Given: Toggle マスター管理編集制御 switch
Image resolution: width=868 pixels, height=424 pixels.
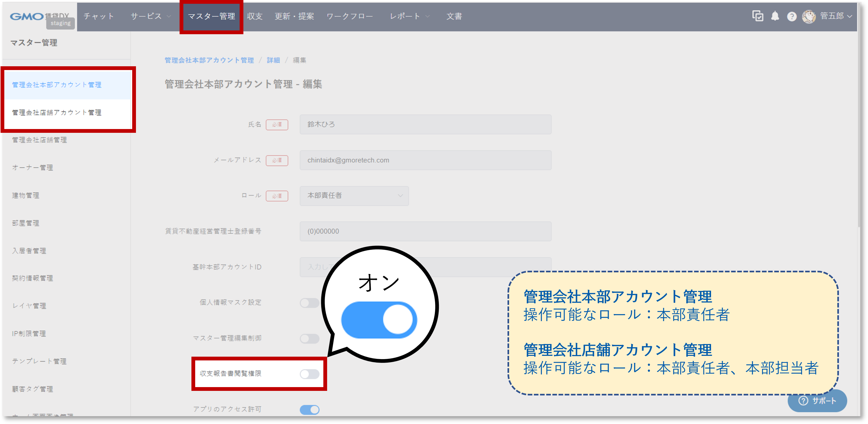Looking at the screenshot, I should tap(309, 338).
